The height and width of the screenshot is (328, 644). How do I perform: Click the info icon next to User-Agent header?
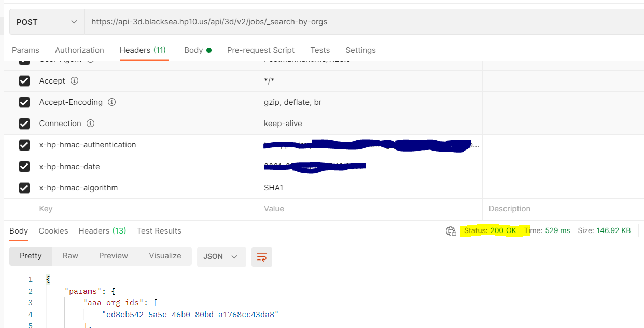(x=90, y=60)
